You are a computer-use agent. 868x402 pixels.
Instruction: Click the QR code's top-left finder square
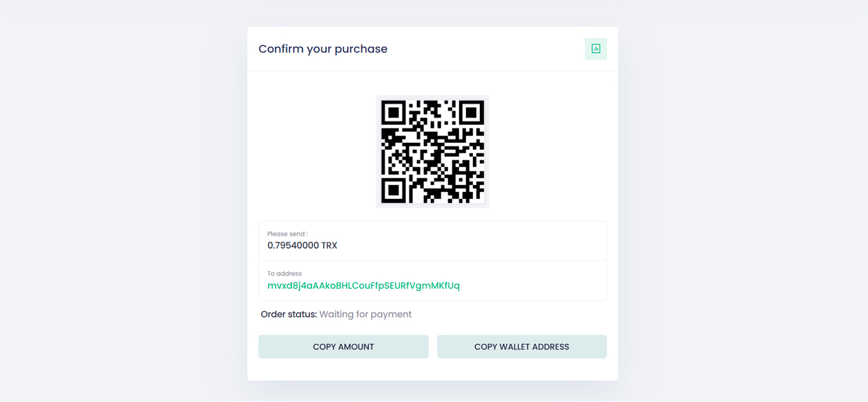click(394, 113)
